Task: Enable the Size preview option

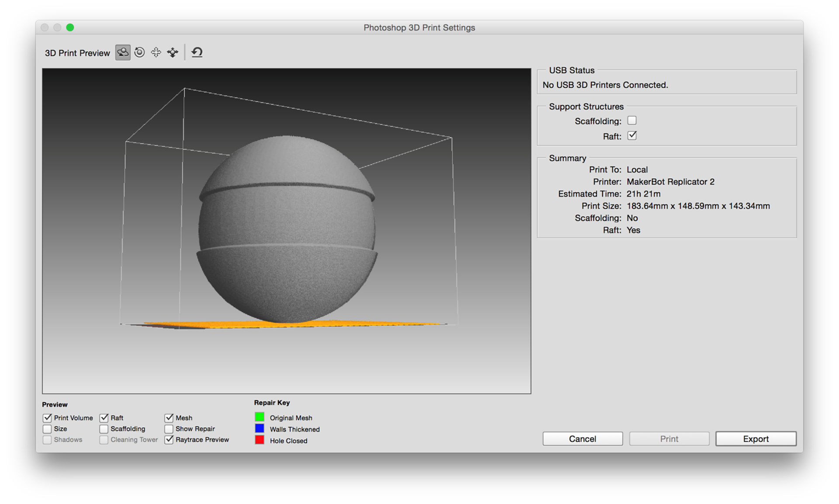Action: [x=47, y=429]
